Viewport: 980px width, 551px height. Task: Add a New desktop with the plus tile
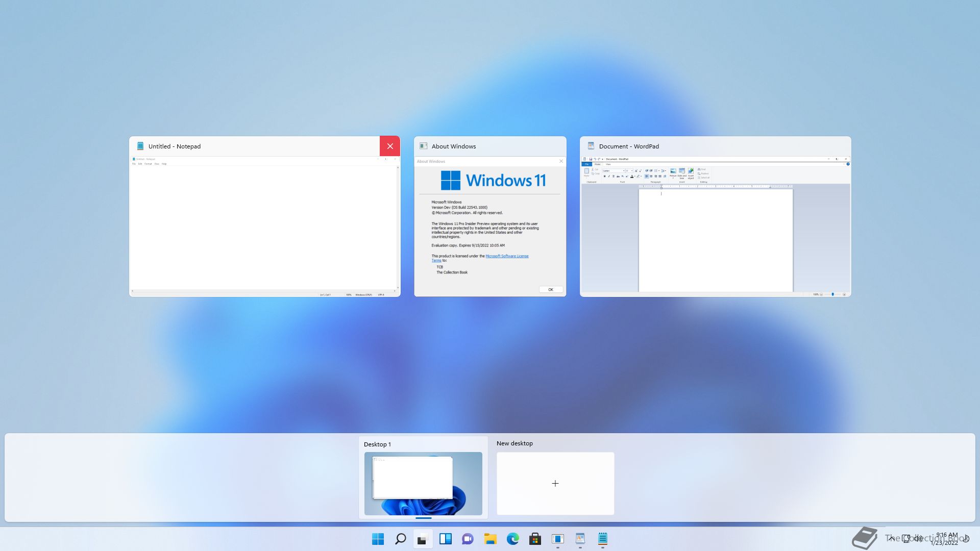click(555, 483)
